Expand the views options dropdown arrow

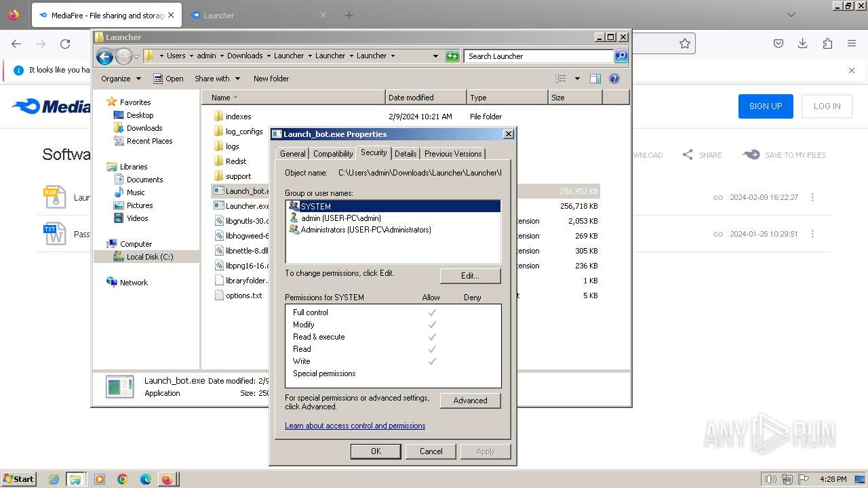pyautogui.click(x=577, y=79)
